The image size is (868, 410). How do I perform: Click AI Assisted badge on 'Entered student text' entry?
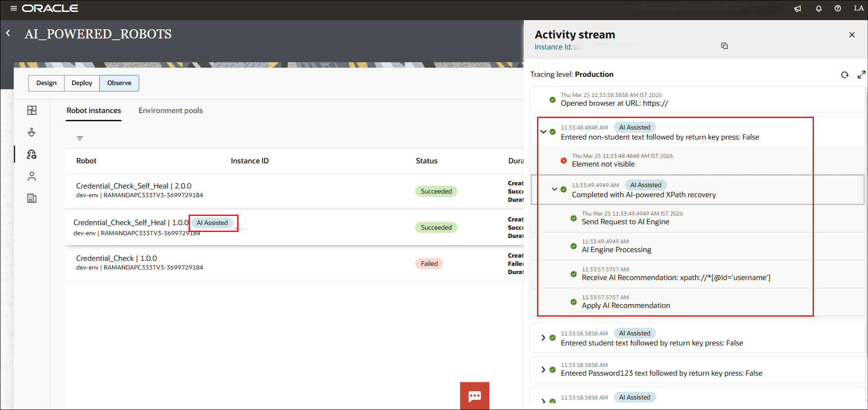point(635,333)
